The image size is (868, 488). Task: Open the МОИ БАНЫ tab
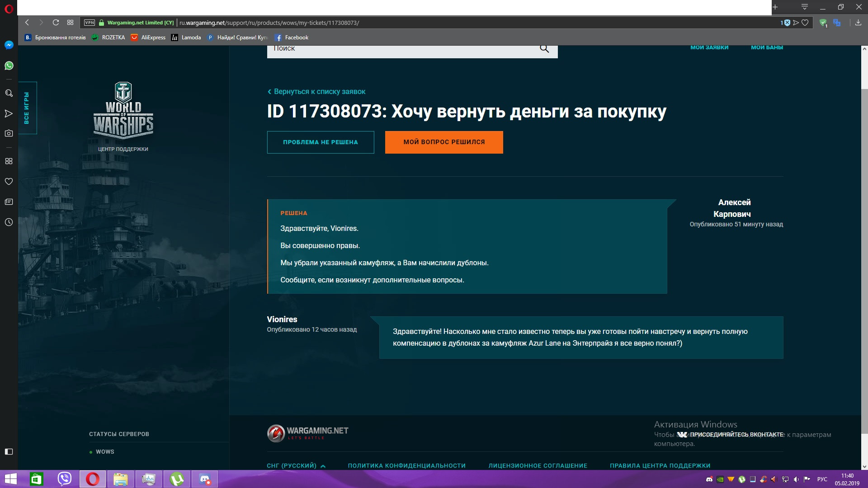point(767,47)
